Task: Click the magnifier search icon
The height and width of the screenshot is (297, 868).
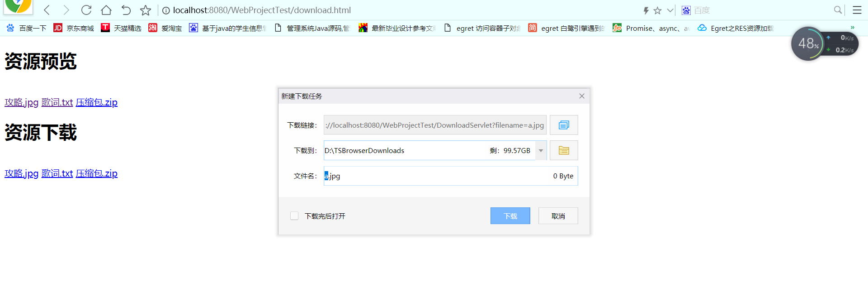Action: 838,10
